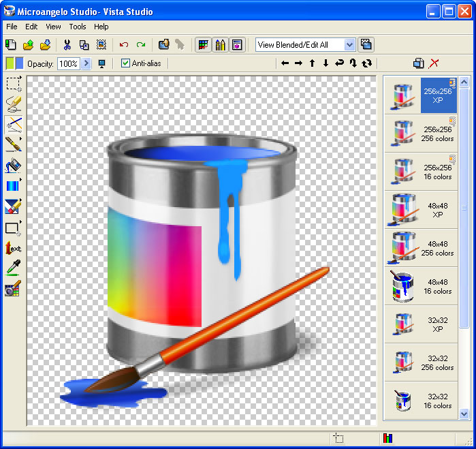Screen dimensions: 476x449
Task: Open the Tools menu
Action: click(78, 27)
